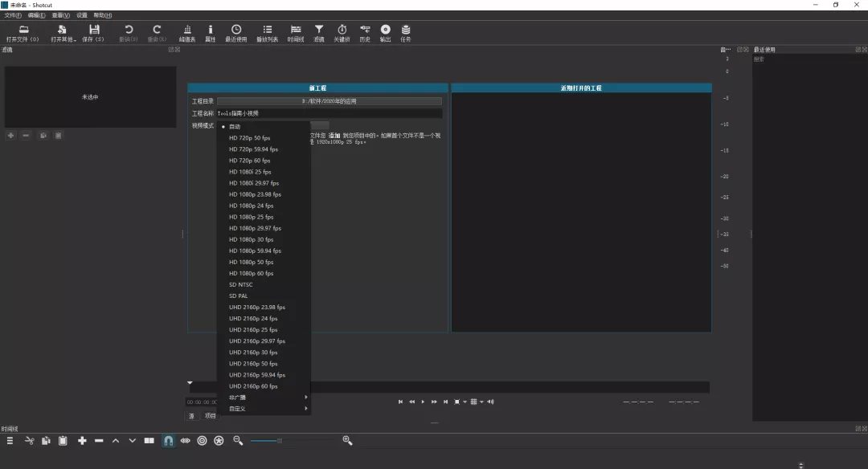The height and width of the screenshot is (469, 868).
Task: Open the 编辑 (Edit) menu
Action: pos(36,15)
